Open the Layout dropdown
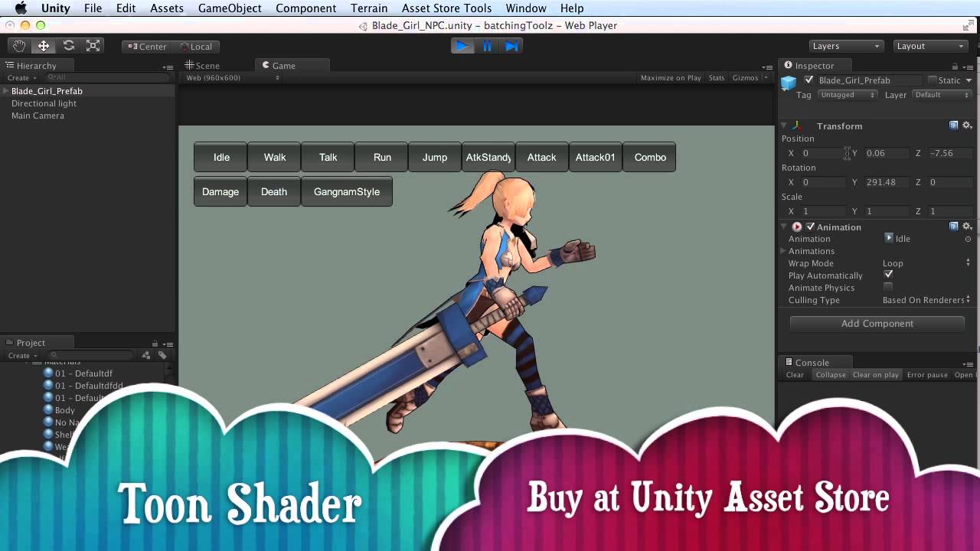The height and width of the screenshot is (551, 980). 930,46
